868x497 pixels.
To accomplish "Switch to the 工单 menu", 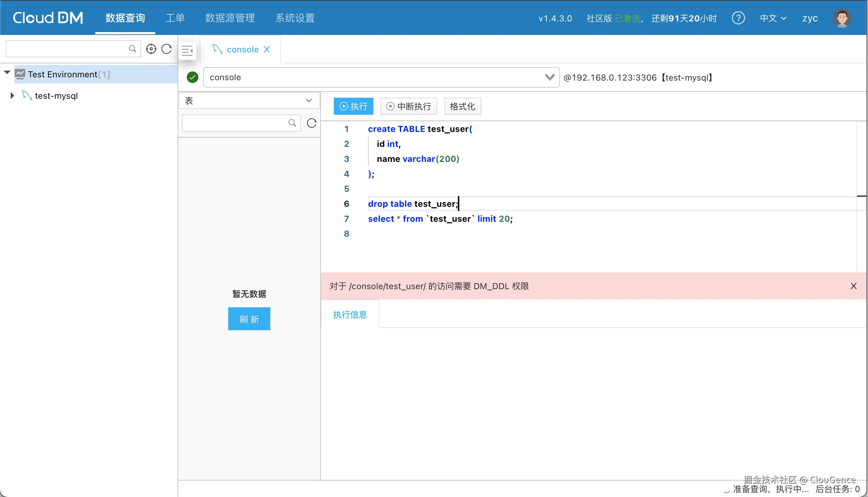I will 175,18.
